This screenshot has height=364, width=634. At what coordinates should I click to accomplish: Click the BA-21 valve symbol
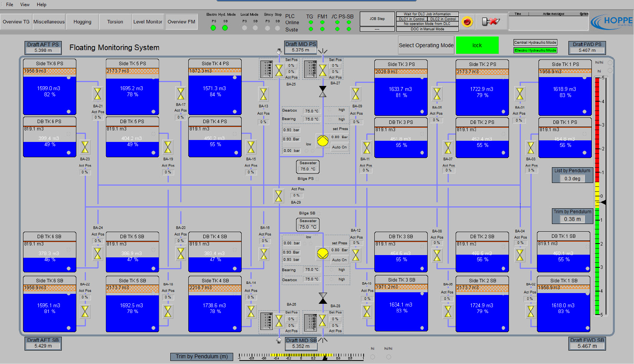tap(98, 94)
